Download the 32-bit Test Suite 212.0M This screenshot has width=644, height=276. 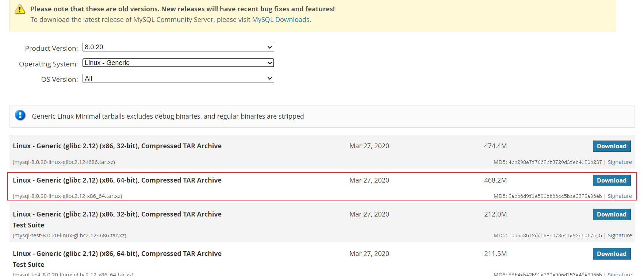point(612,214)
